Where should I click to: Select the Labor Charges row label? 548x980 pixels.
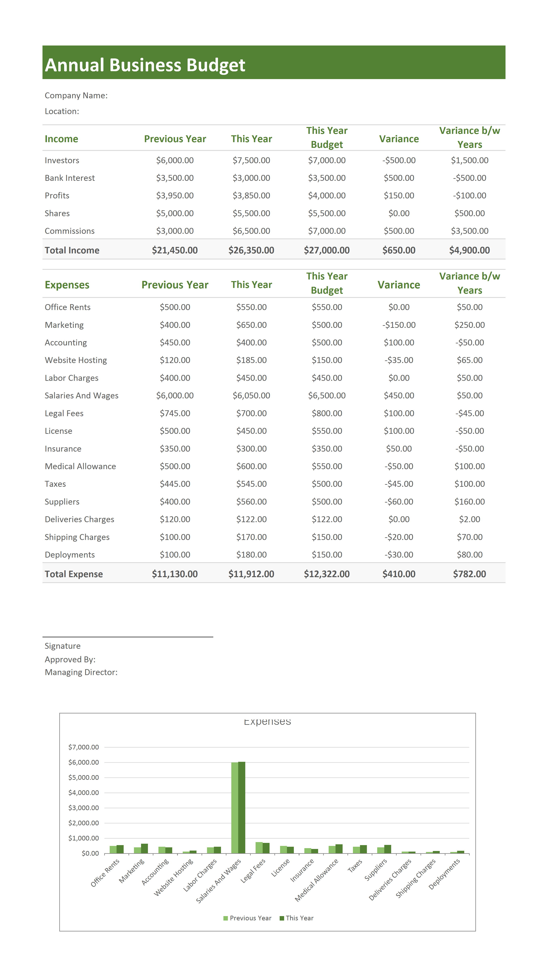pos(72,378)
